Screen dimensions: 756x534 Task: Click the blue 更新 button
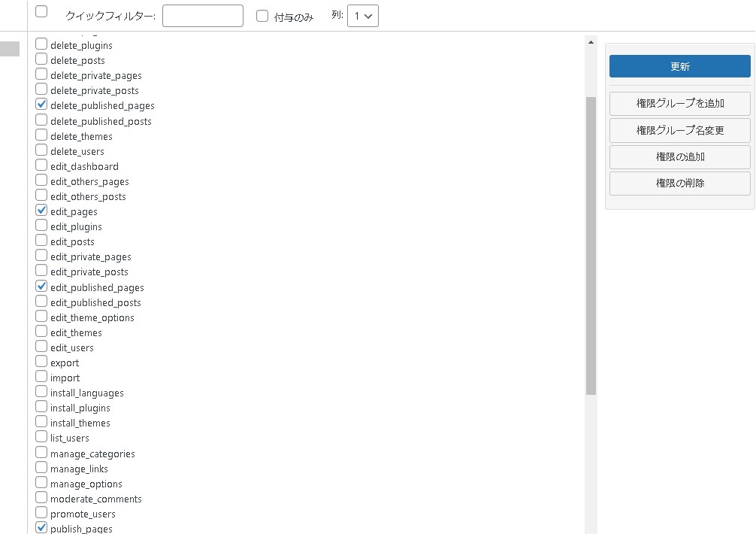coord(679,66)
